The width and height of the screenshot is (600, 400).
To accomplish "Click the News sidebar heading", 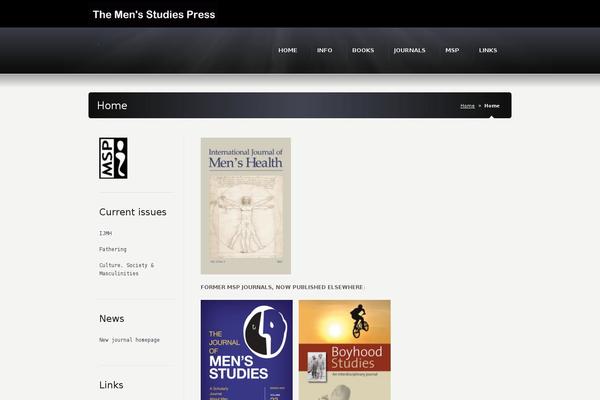I will tap(112, 318).
